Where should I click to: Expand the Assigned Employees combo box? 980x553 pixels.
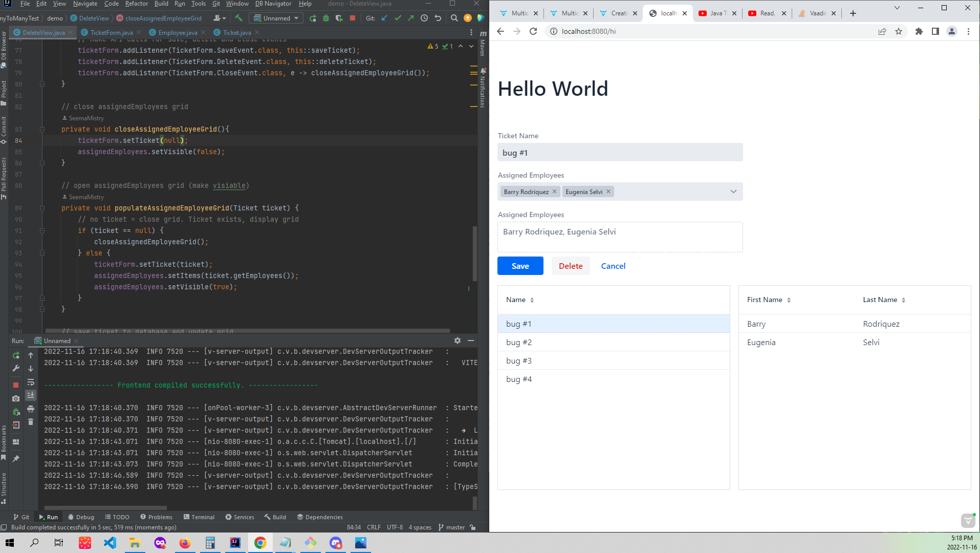click(x=733, y=192)
